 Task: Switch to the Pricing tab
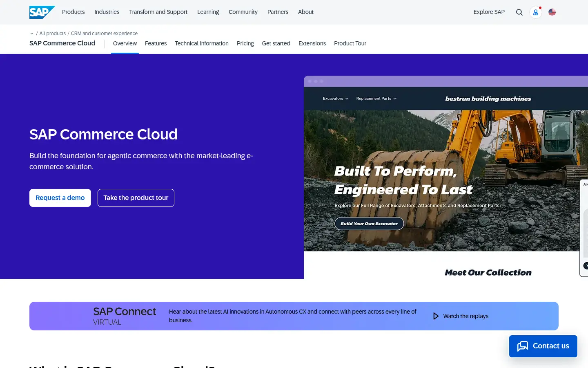[245, 43]
